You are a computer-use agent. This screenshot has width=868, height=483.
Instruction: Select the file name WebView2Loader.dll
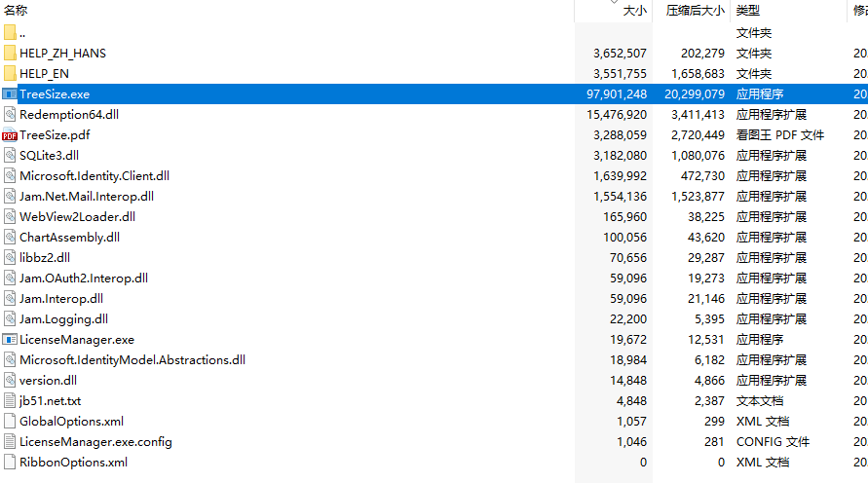[x=77, y=217]
